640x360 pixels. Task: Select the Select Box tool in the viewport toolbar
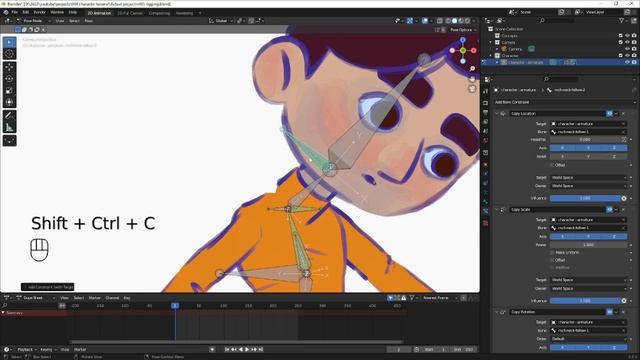9,42
